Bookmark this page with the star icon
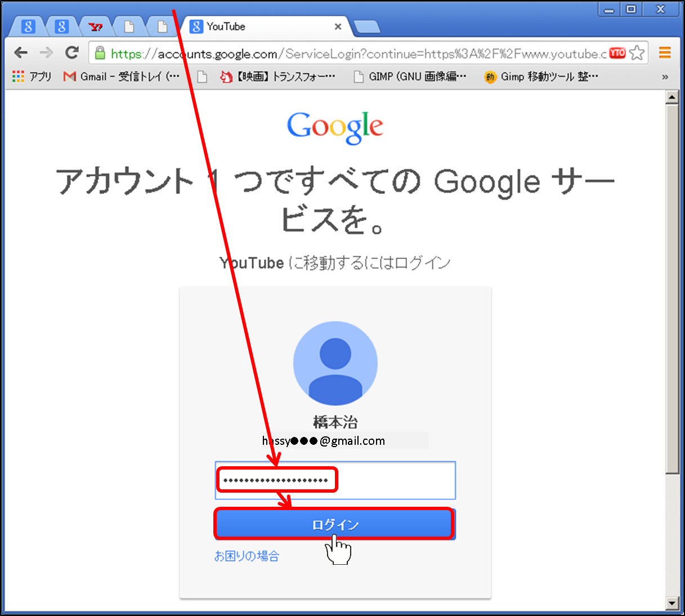685x616 pixels. point(637,53)
